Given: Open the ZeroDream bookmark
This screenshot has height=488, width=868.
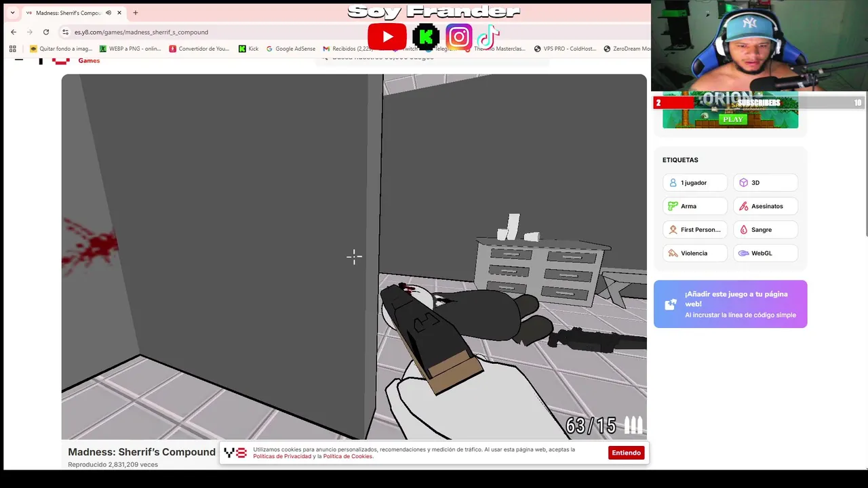Looking at the screenshot, I should click(x=627, y=49).
